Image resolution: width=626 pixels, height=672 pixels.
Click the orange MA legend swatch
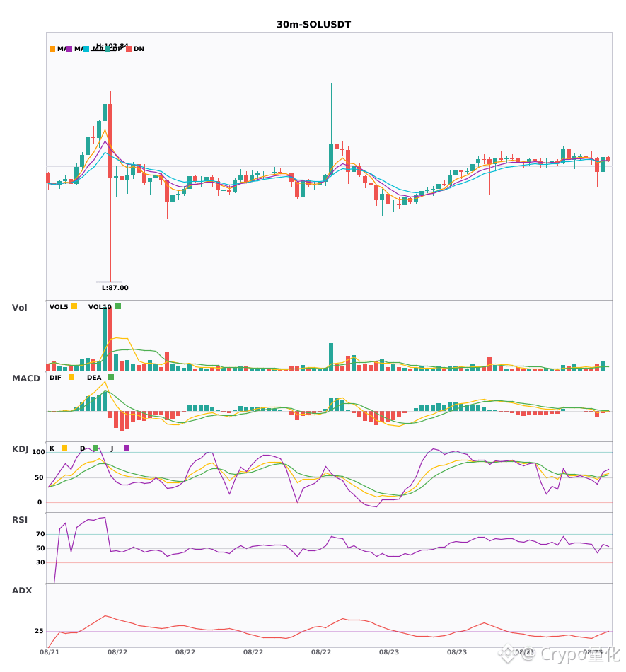pos(52,49)
